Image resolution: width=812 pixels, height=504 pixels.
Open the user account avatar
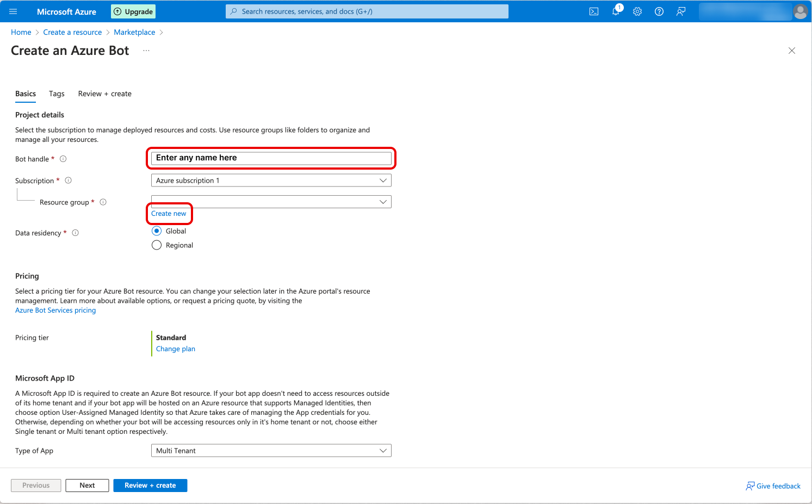801,11
